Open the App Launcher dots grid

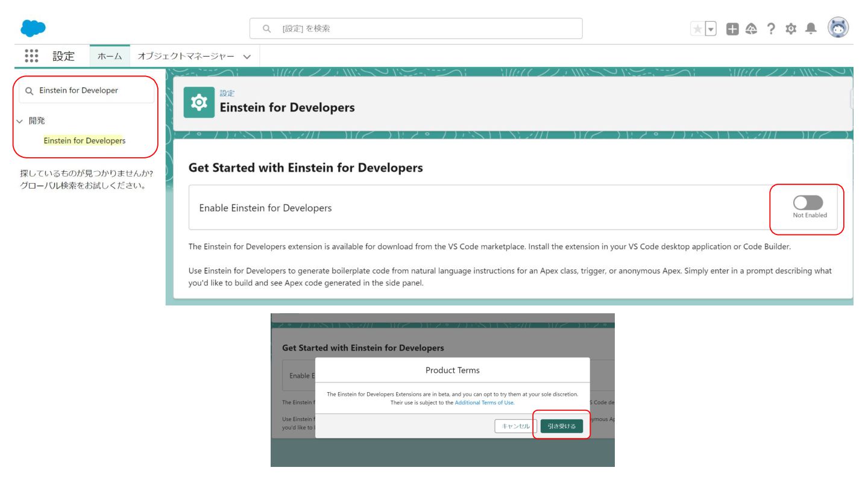[x=31, y=56]
